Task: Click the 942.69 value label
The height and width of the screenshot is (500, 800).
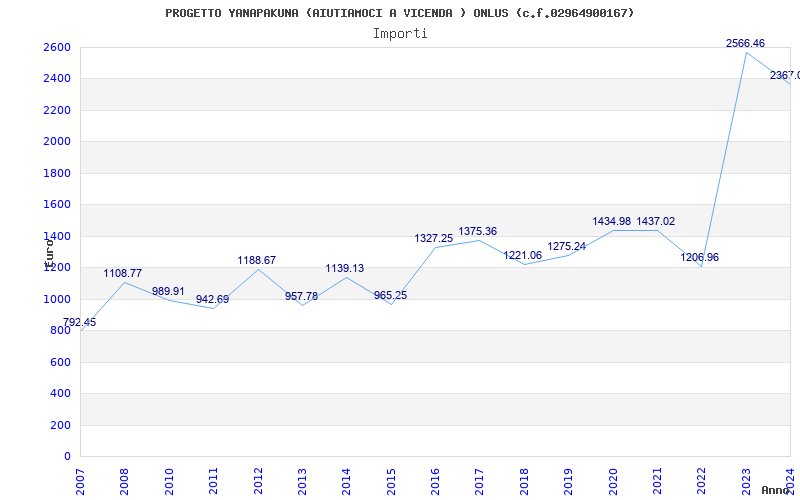Action: click(x=212, y=299)
